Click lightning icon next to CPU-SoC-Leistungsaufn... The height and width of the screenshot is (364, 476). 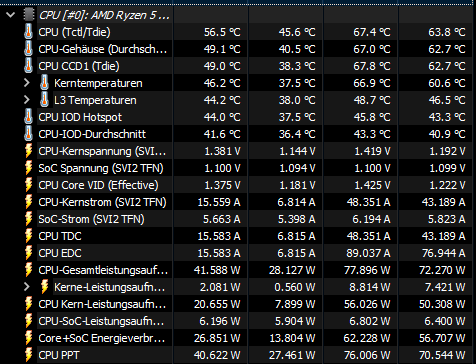click(x=29, y=321)
